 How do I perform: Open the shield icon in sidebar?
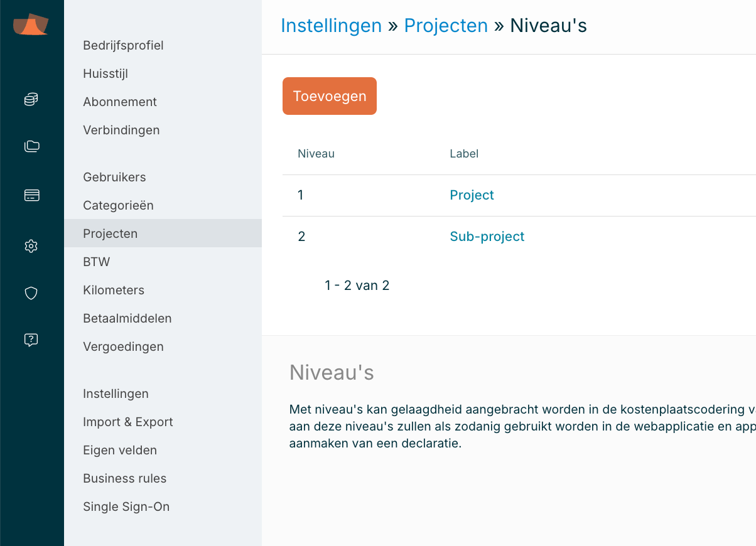click(31, 293)
